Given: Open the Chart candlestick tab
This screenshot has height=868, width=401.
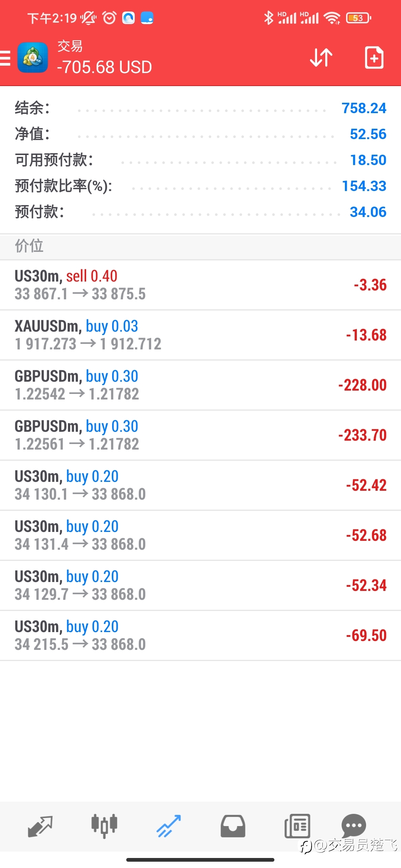Looking at the screenshot, I should (x=104, y=826).
